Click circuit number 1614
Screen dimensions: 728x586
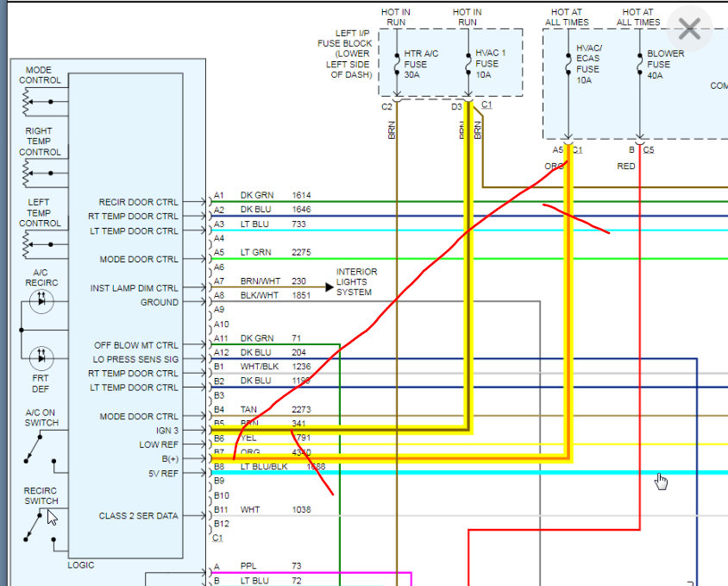click(301, 195)
